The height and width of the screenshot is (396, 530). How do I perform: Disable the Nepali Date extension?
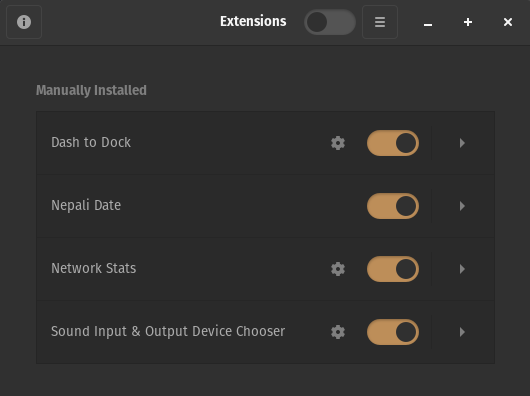(393, 206)
